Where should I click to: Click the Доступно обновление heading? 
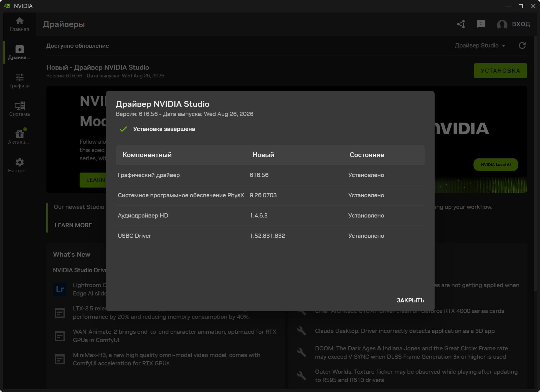tap(78, 46)
